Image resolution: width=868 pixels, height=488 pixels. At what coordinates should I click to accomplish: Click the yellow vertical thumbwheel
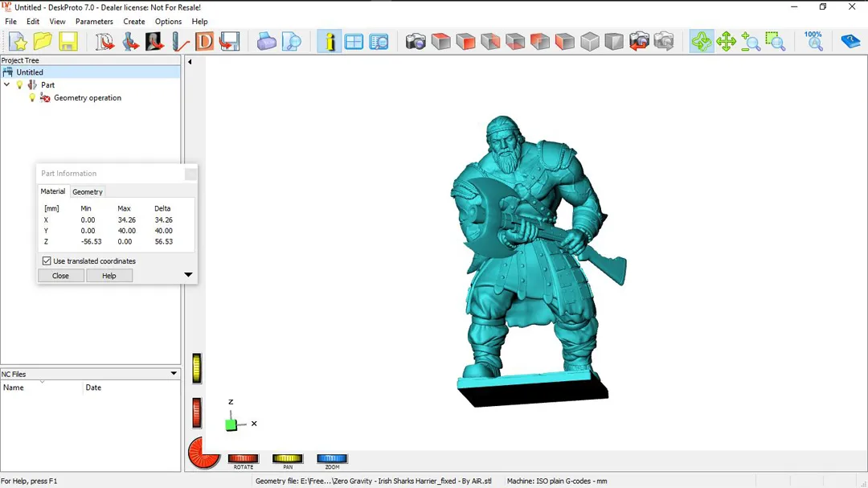tap(197, 367)
